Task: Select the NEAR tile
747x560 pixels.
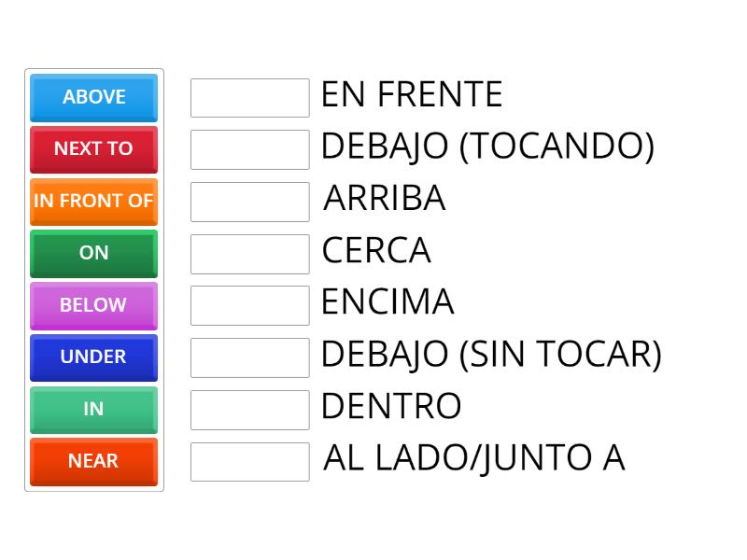Action: pos(93,461)
